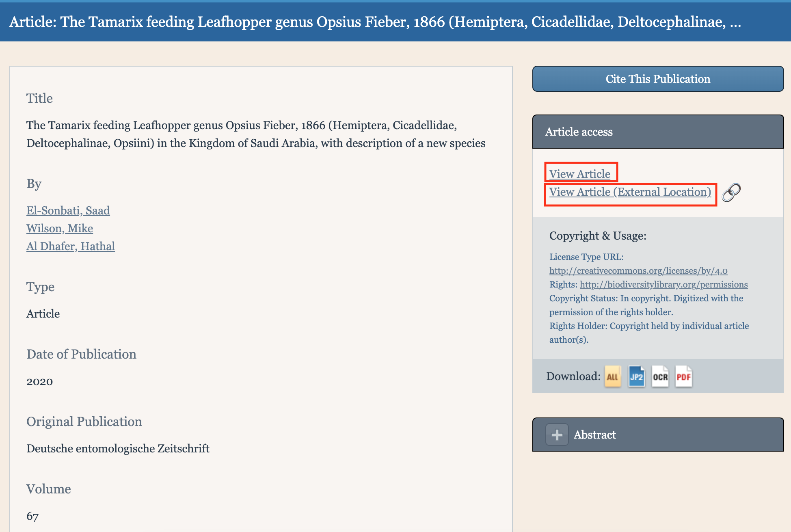Click the publication name Deutsche entomologische Zeitschrift
This screenshot has height=532, width=791.
[x=118, y=448]
